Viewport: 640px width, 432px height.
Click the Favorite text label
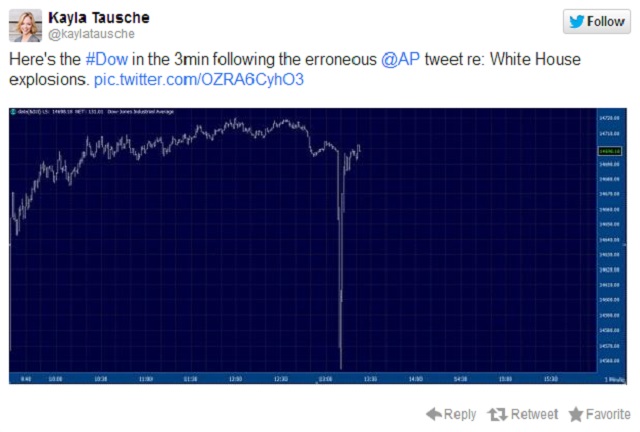pyautogui.click(x=608, y=414)
